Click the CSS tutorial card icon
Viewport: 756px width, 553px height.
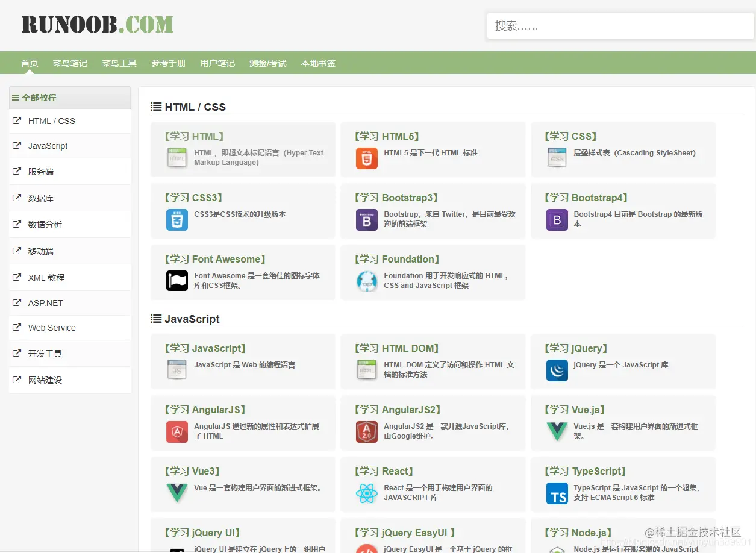(x=557, y=158)
